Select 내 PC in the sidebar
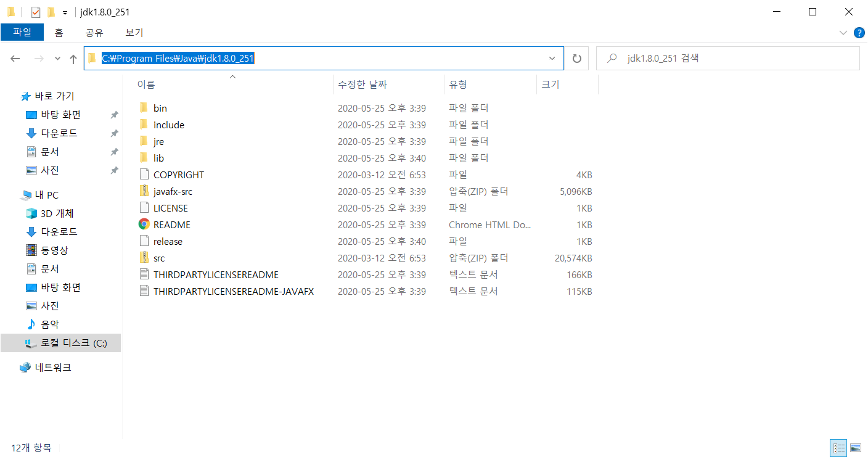Image resolution: width=868 pixels, height=457 pixels. pos(46,195)
